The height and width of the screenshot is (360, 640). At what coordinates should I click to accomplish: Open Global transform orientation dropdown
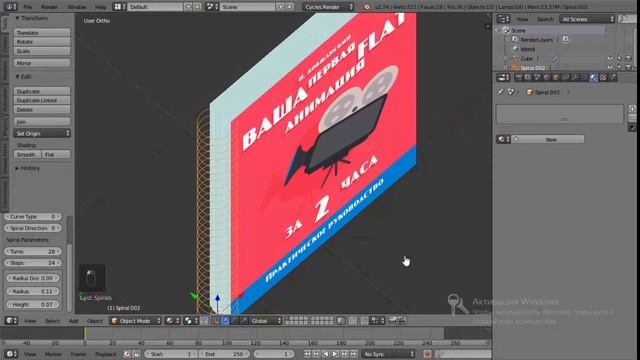coord(266,321)
